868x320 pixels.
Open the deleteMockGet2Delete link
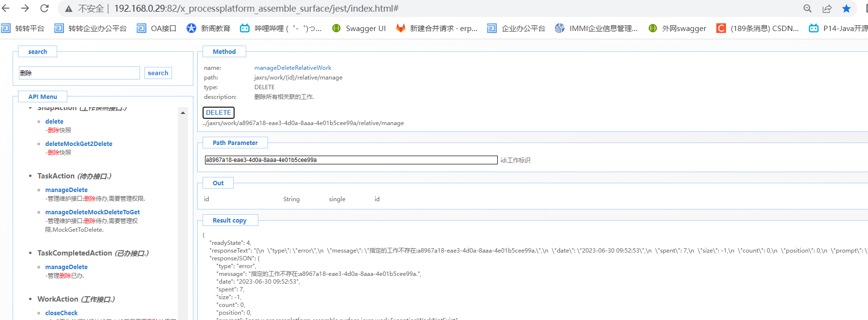79,144
